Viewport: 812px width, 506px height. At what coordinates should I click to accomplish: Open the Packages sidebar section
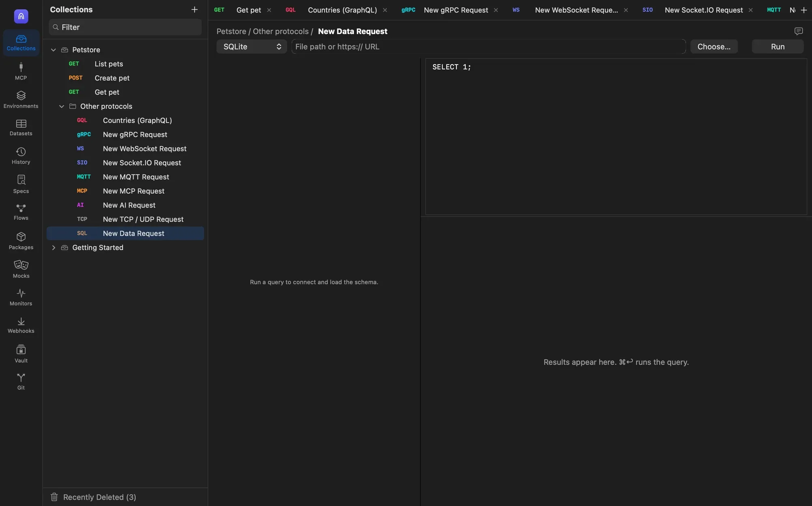(21, 240)
